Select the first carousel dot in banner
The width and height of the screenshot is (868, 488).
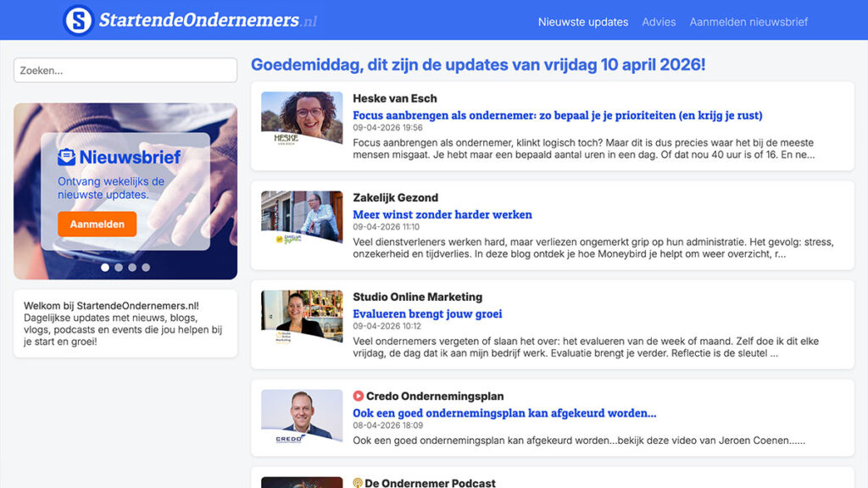tap(105, 267)
